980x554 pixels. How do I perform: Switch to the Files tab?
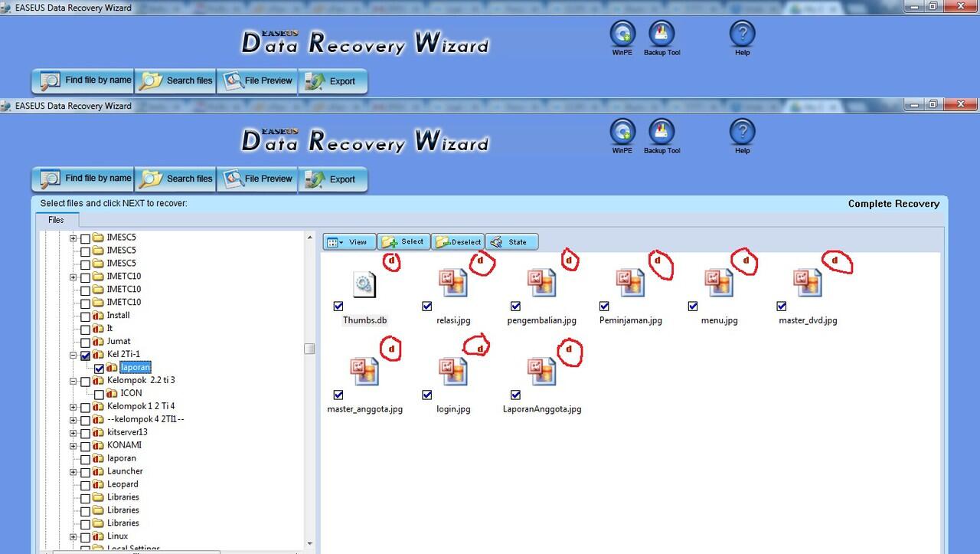coord(56,220)
